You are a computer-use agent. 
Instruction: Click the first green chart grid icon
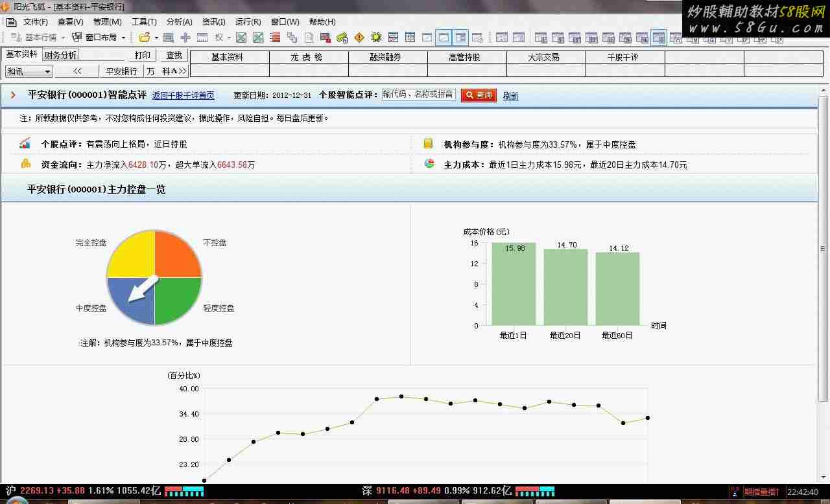pos(241,38)
